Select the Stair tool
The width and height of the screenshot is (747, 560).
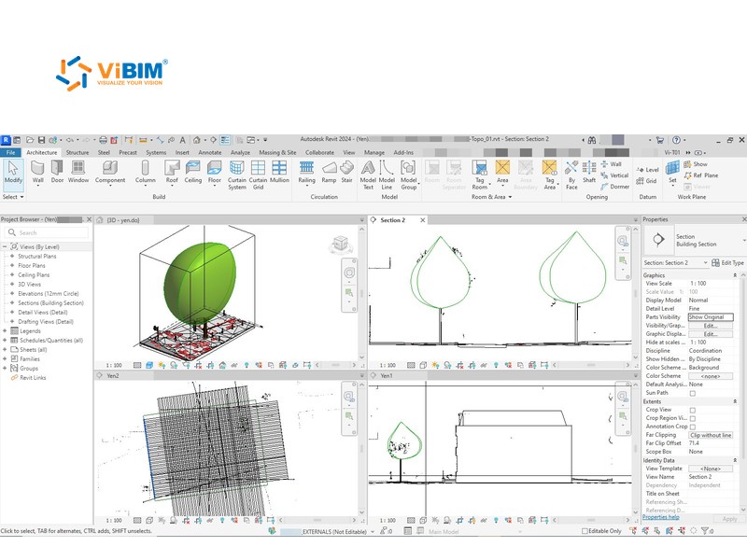coord(346,172)
